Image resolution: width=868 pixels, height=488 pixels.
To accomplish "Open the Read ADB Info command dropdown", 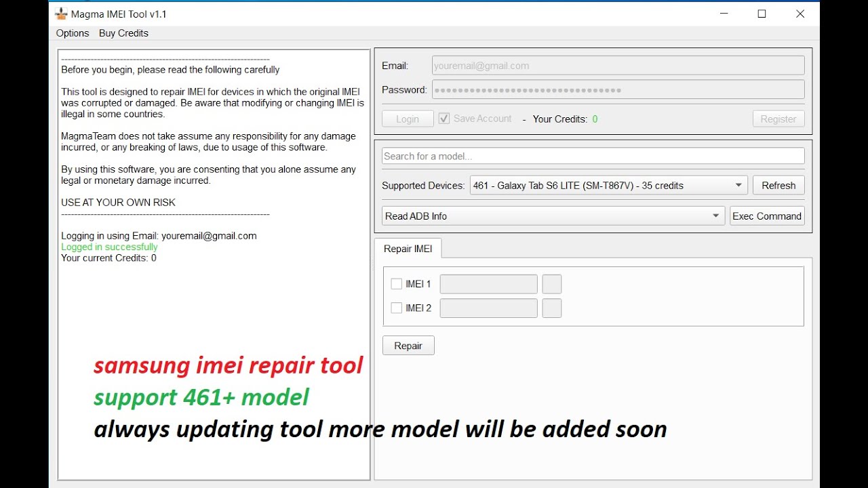I will coord(553,216).
